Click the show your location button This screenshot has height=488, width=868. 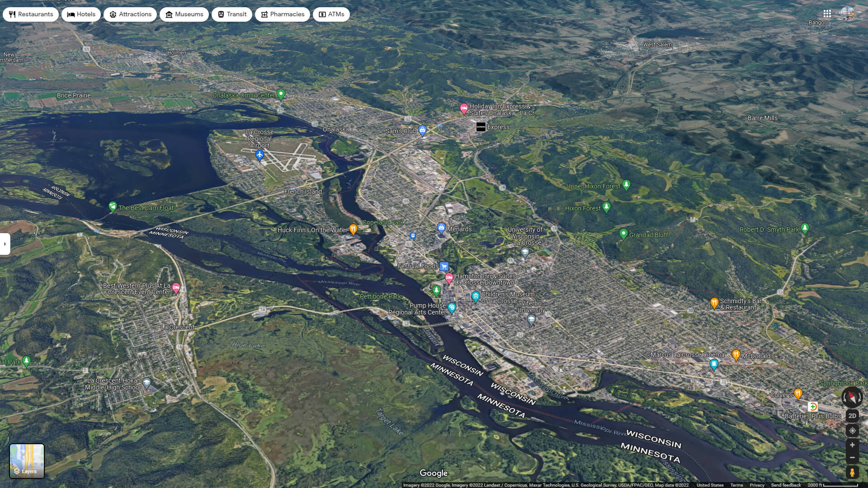point(852,431)
